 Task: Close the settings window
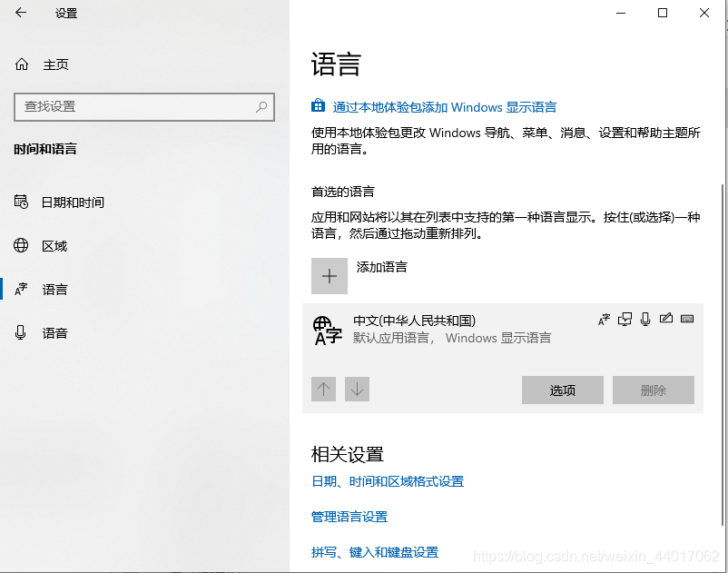click(x=703, y=13)
